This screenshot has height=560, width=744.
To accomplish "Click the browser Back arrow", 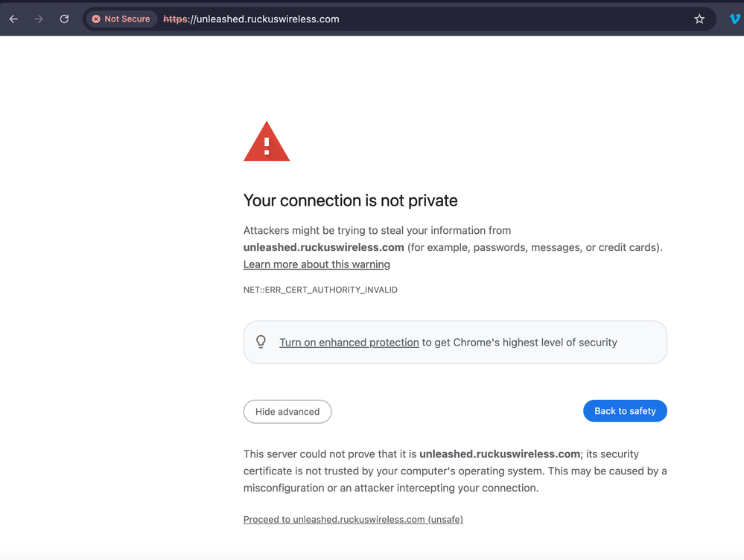I will click(13, 19).
